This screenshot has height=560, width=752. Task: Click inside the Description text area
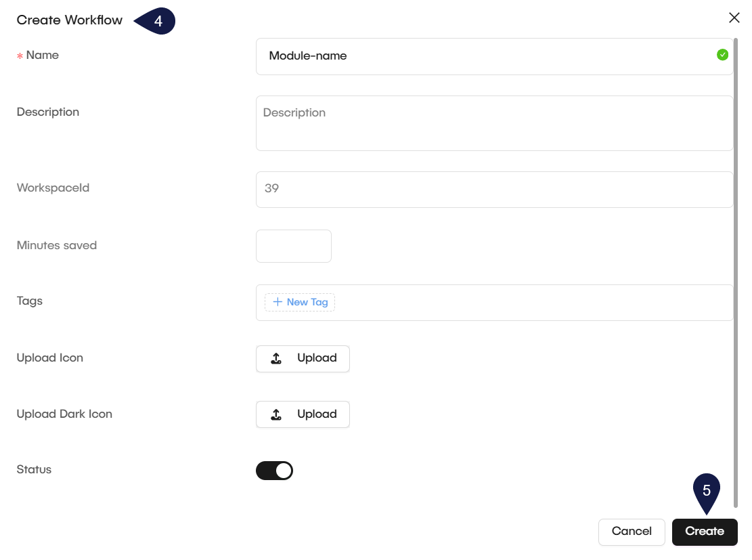click(x=494, y=123)
